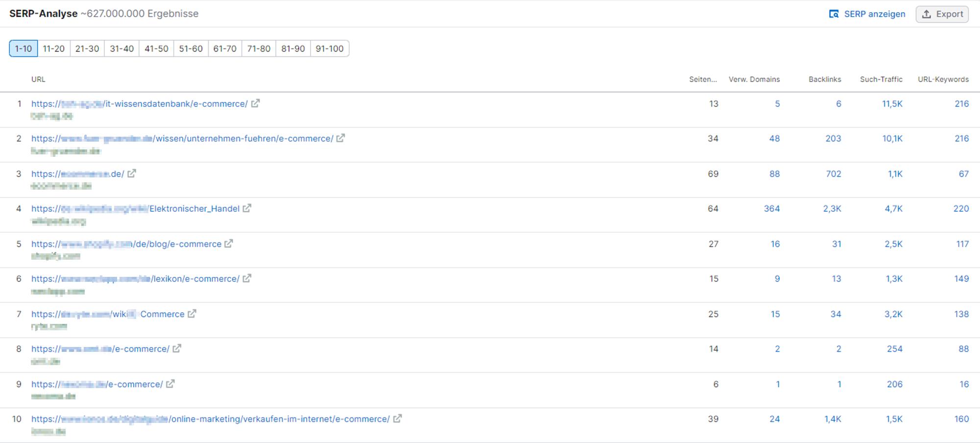
Task: Click the URL-Keywords column header
Action: (943, 79)
